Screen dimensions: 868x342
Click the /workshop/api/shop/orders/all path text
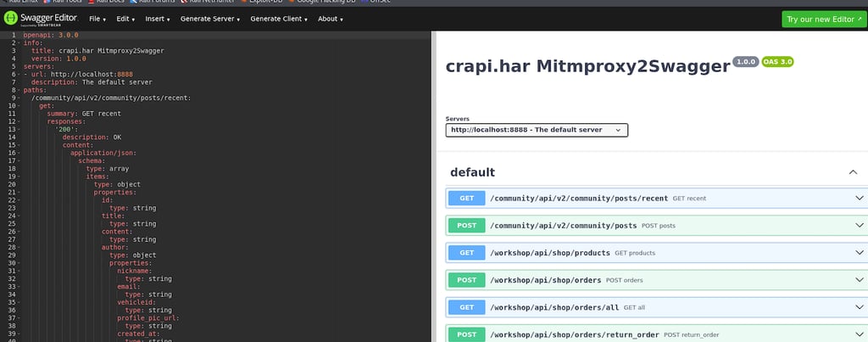click(x=554, y=307)
